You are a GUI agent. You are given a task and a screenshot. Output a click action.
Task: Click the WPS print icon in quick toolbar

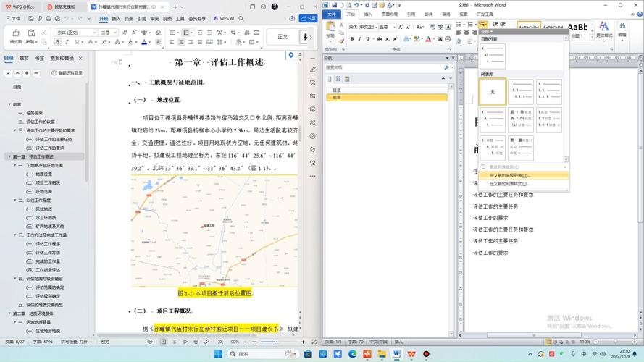point(49,19)
